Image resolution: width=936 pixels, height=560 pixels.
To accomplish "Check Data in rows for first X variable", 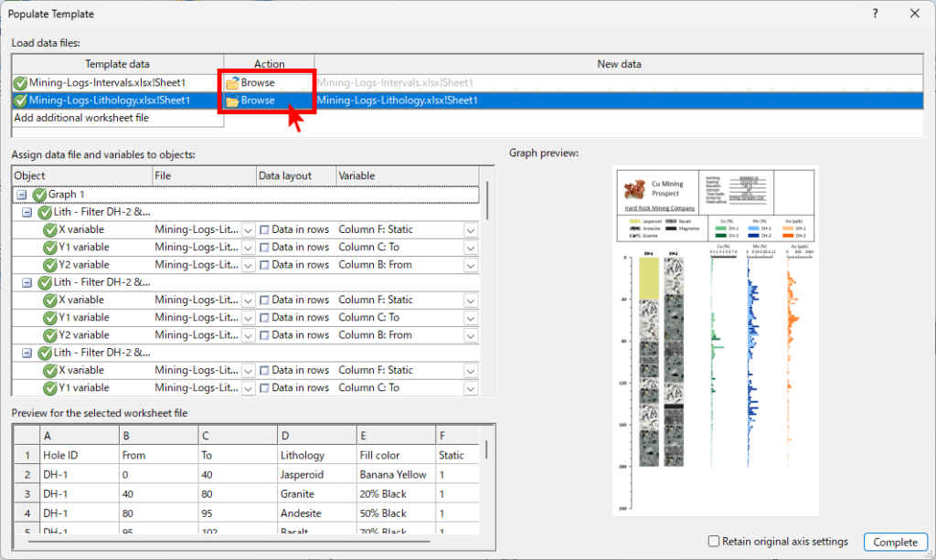I will point(263,229).
